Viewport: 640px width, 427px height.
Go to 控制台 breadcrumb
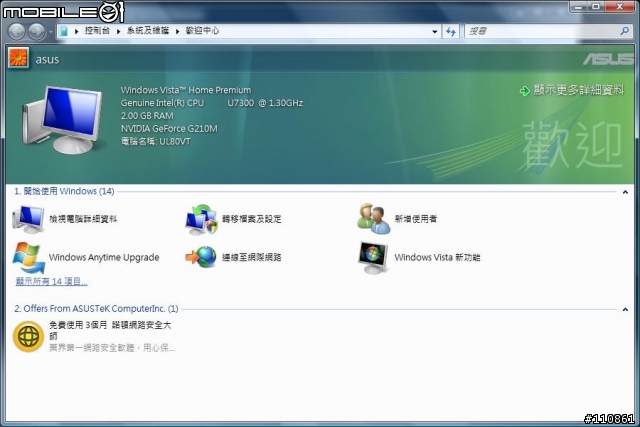[x=97, y=31]
